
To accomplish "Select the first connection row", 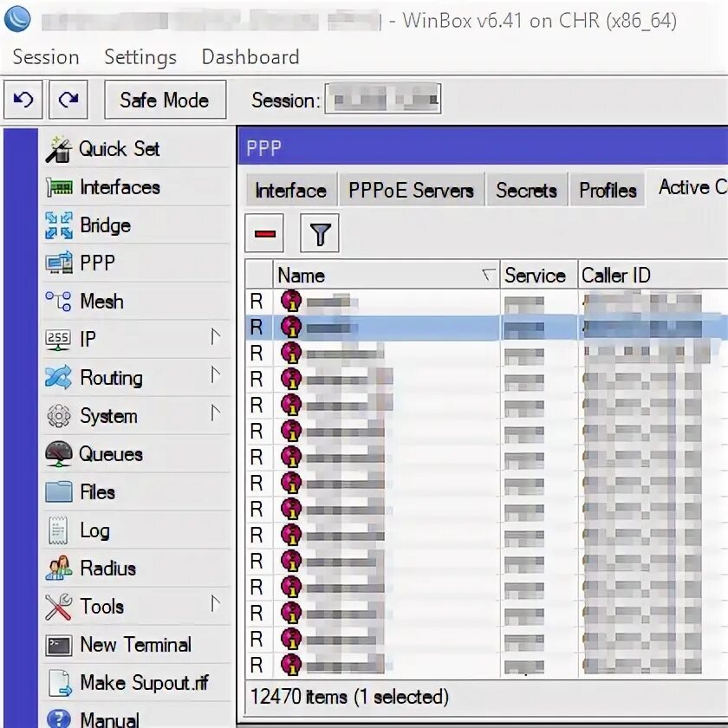I will click(x=486, y=302).
